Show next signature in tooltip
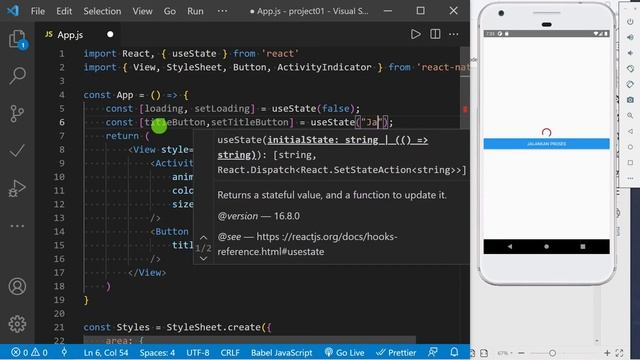The width and height of the screenshot is (640, 360). [x=204, y=258]
